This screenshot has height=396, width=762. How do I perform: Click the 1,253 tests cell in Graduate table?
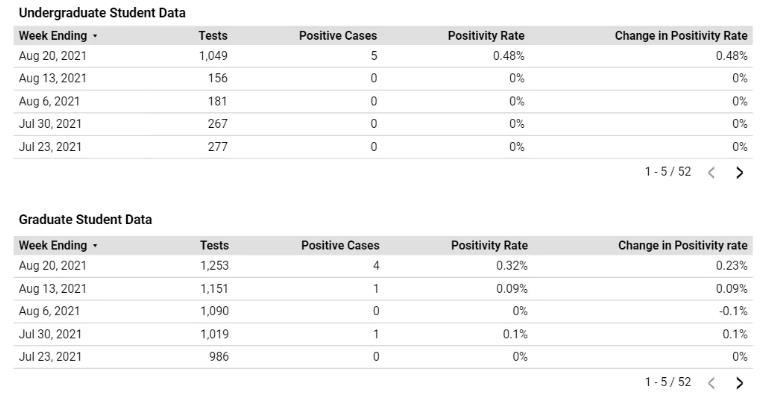(x=214, y=266)
